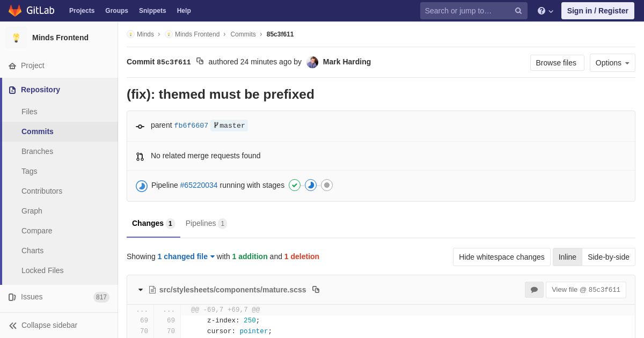Switch to Side-by-side diff view
This screenshot has width=644, height=338.
click(609, 257)
